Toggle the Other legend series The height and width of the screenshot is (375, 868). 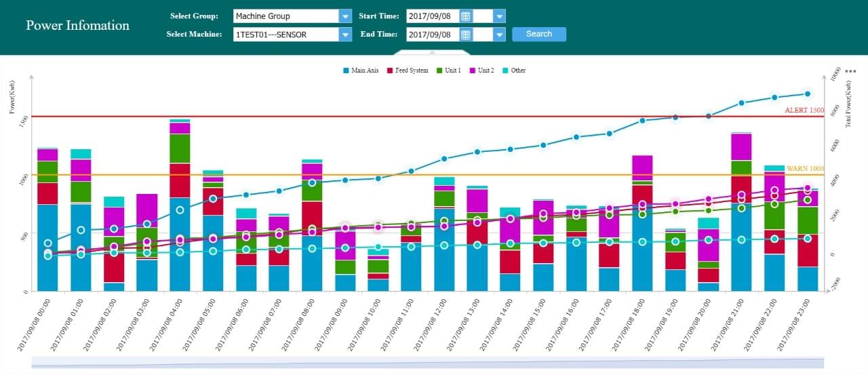click(514, 71)
